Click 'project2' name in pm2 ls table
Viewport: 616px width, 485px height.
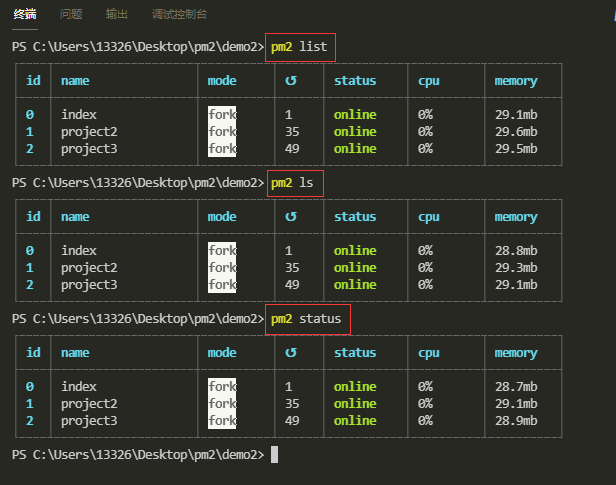pyautogui.click(x=89, y=268)
